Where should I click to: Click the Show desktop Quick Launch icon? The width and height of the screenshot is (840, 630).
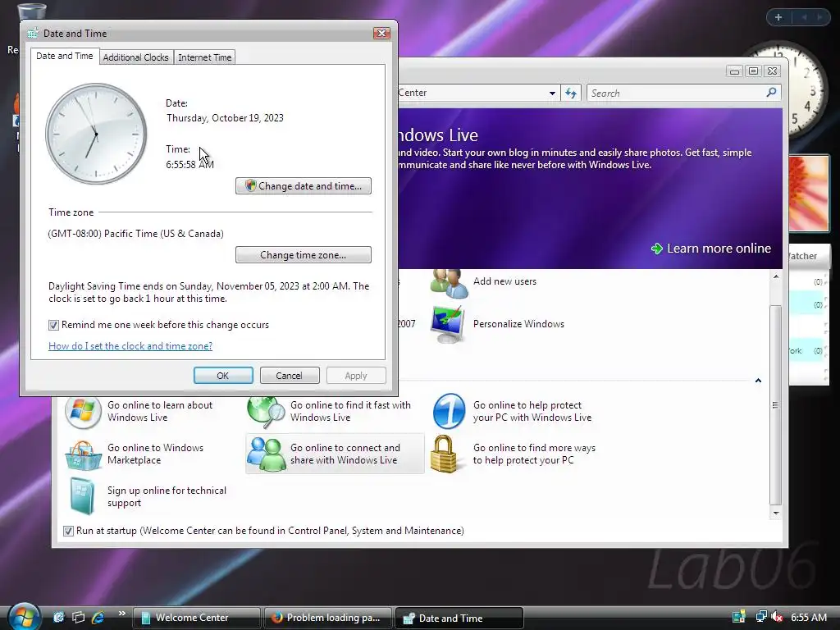coord(58,617)
